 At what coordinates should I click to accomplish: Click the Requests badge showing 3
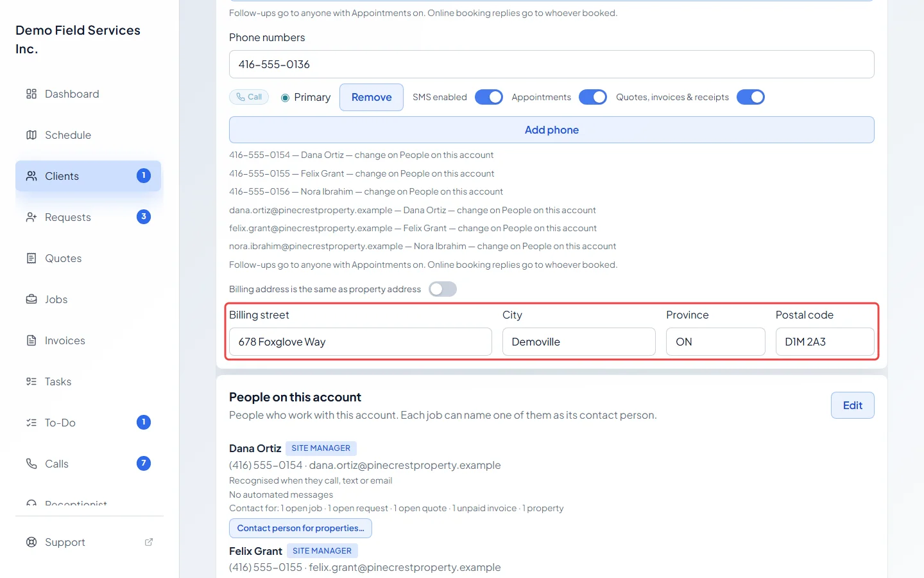[x=144, y=216]
